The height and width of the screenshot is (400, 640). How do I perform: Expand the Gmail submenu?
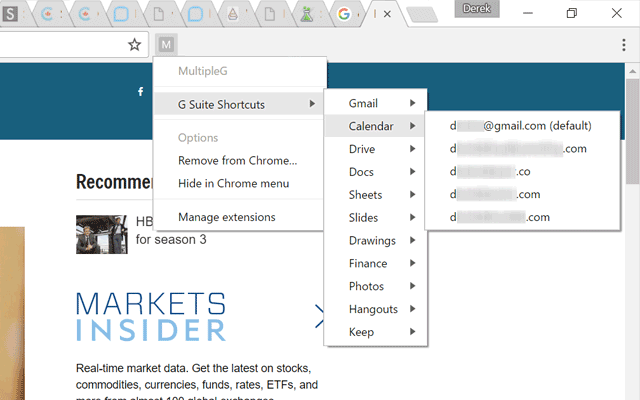pos(376,103)
